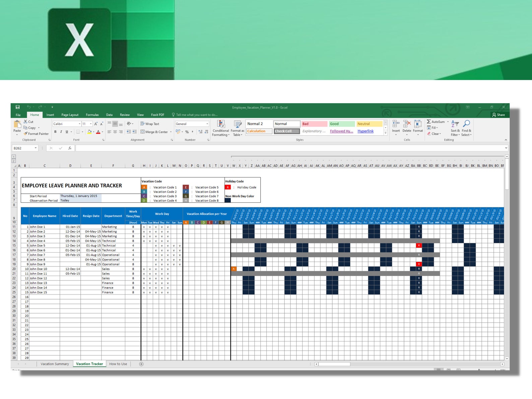Click the Paste clipboard icon
532x399 pixels.
pyautogui.click(x=17, y=124)
